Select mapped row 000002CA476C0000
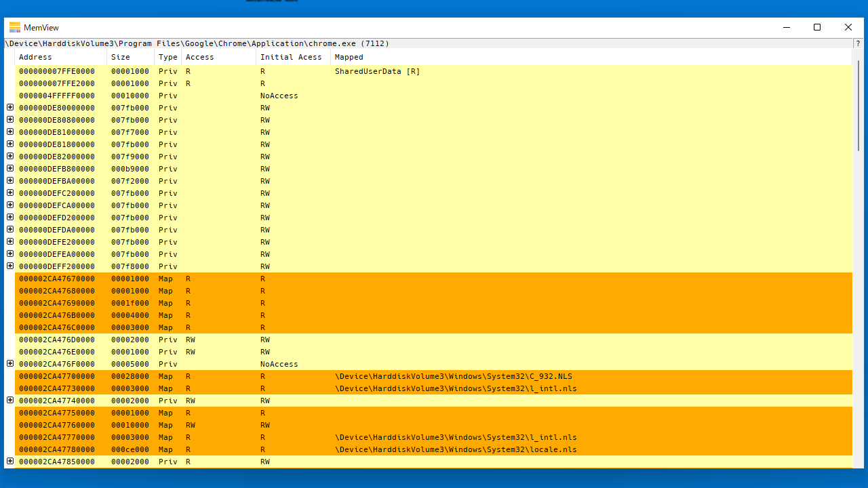The width and height of the screenshot is (868, 488). 433,327
